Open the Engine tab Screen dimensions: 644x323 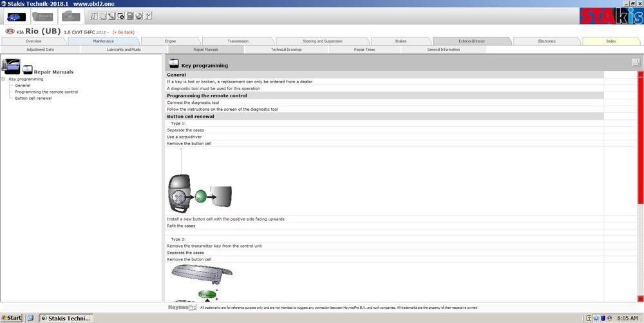click(171, 41)
